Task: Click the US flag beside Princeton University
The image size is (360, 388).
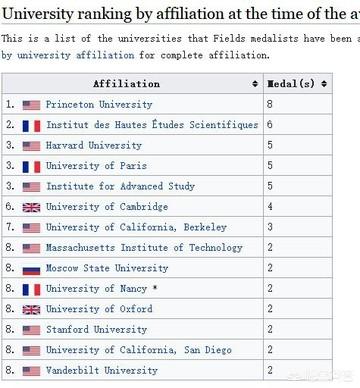Action: [31, 105]
